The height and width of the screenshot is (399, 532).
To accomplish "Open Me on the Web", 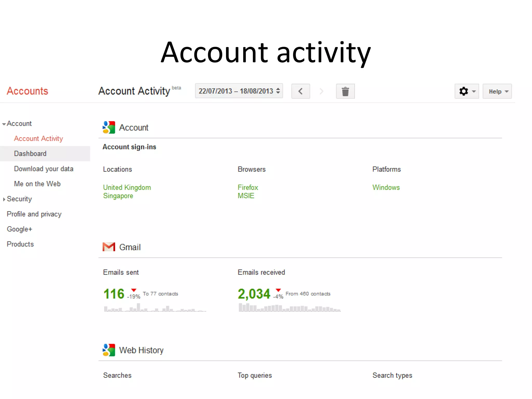I will point(37,184).
